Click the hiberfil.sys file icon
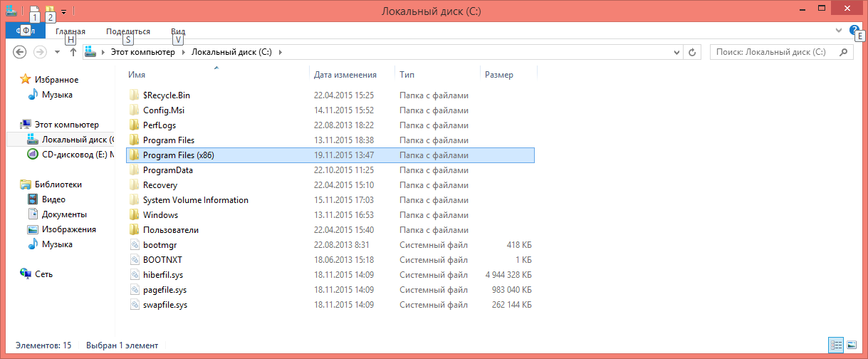Viewport: 868px width, 359px height. pos(133,275)
